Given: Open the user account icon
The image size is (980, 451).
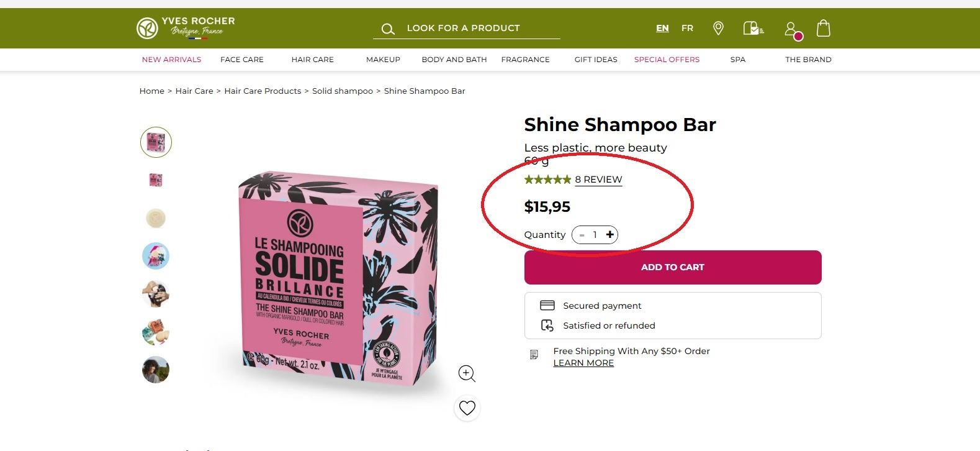Looking at the screenshot, I should coord(791,29).
